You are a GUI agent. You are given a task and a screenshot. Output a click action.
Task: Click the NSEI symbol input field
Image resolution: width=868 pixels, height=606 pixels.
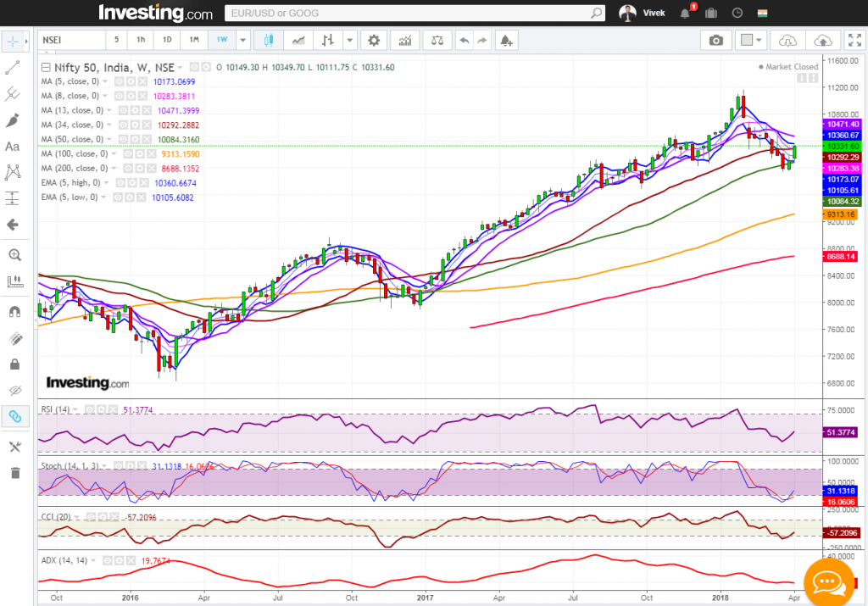click(72, 40)
